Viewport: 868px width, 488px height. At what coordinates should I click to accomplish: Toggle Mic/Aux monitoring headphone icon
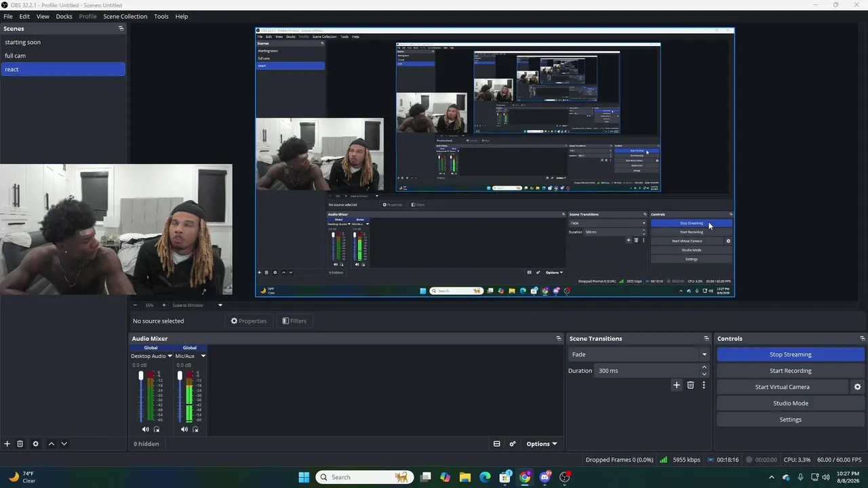(x=195, y=429)
